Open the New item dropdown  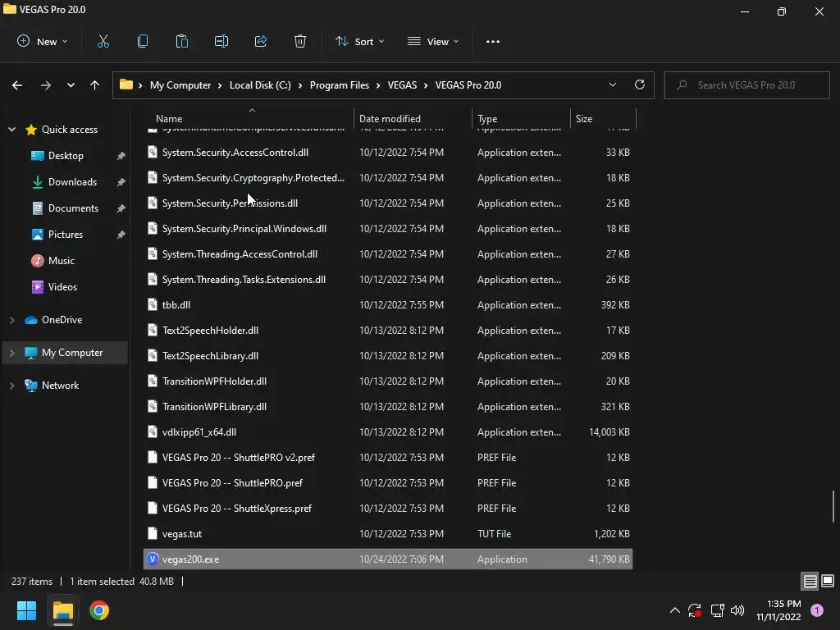tap(43, 41)
